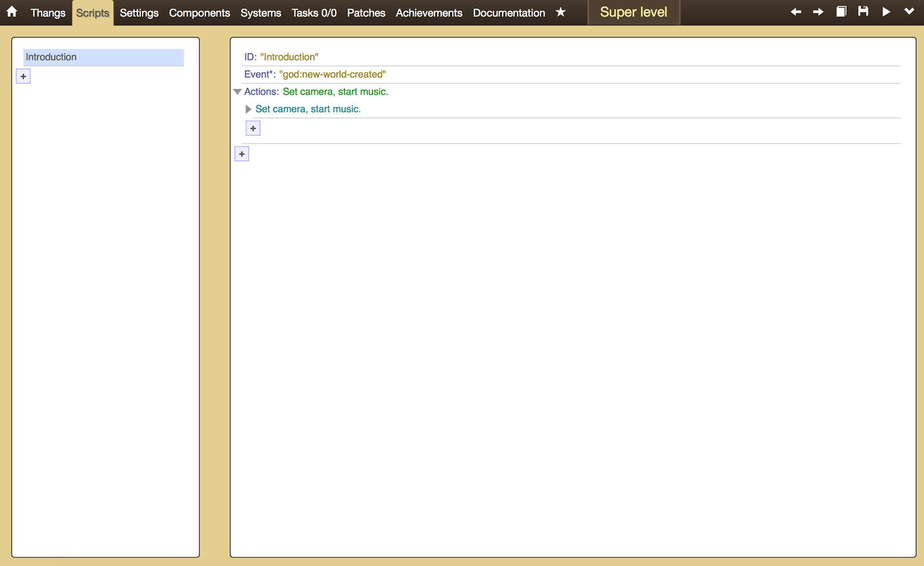Click the redo right-arrow icon

(x=818, y=12)
